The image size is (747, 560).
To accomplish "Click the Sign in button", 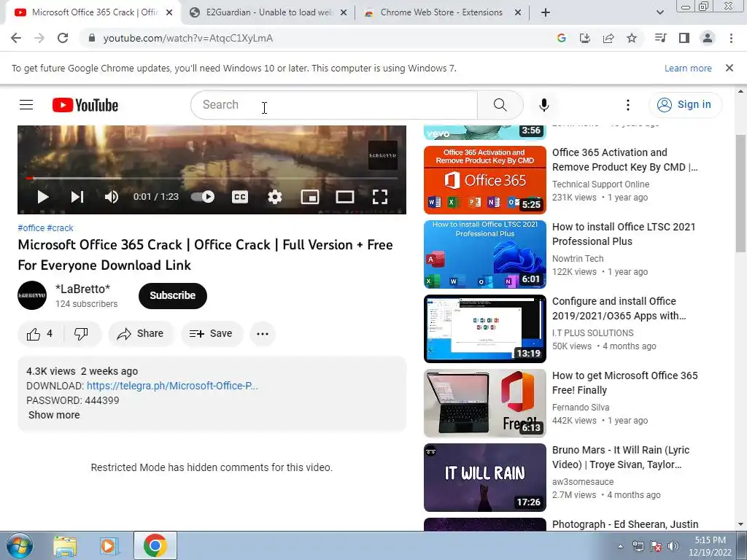I will pyautogui.click(x=684, y=105).
